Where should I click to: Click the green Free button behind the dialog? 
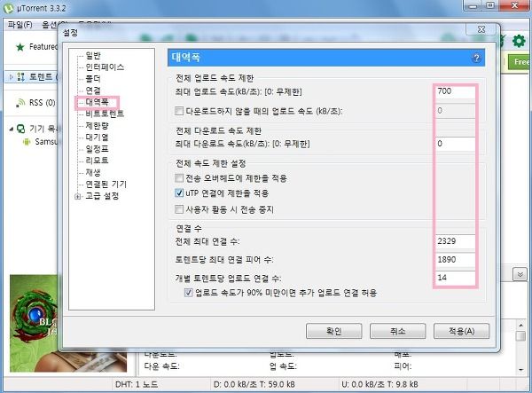pos(520,62)
